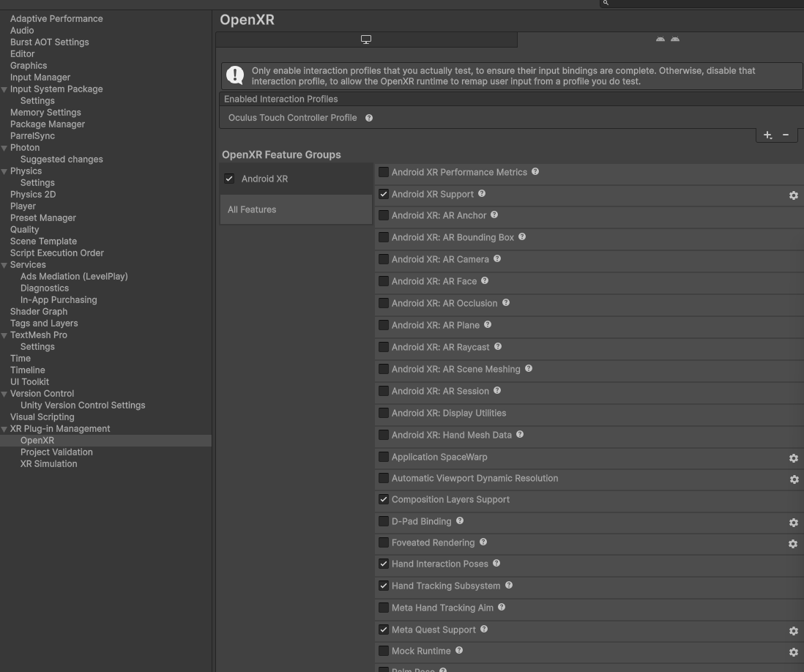This screenshot has height=672, width=804.
Task: Click the settings search field
Action: pos(703,4)
